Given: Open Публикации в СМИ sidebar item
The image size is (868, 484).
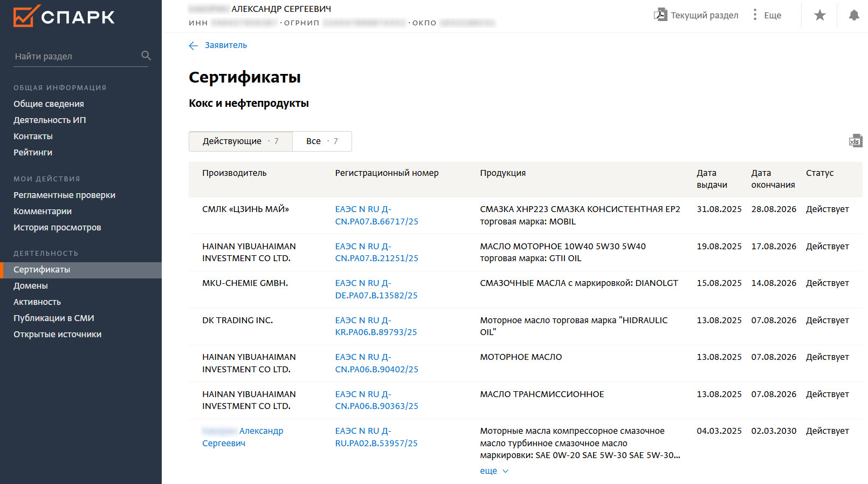Looking at the screenshot, I should [54, 318].
